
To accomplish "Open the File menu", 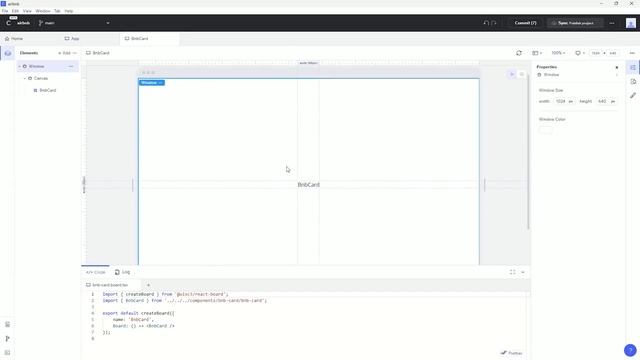I will tap(5, 11).
